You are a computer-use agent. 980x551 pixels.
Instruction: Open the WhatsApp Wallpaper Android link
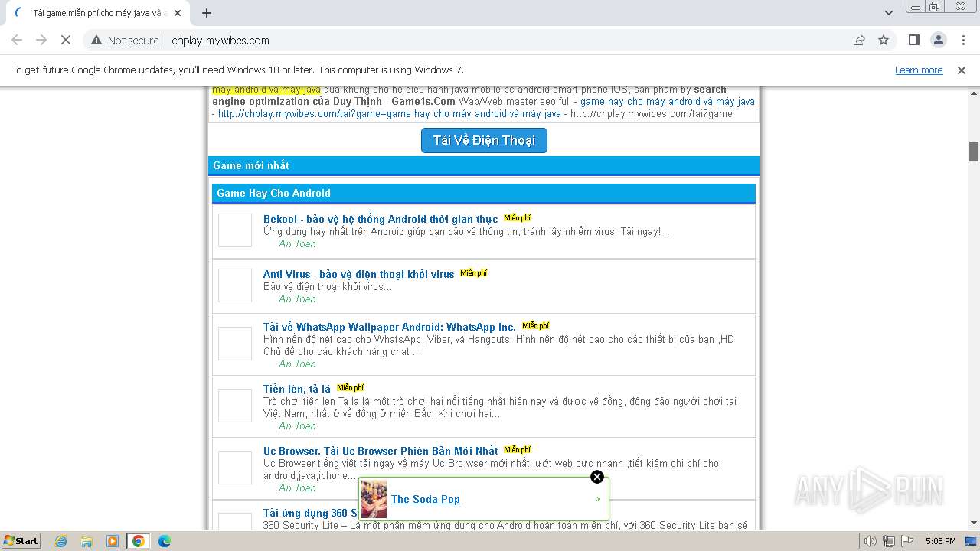[390, 327]
